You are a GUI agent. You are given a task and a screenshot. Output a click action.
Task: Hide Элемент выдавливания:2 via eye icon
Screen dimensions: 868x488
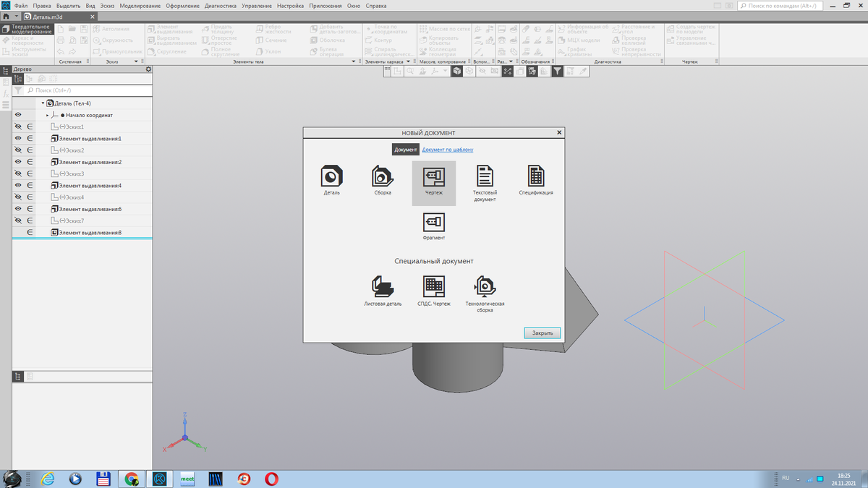pyautogui.click(x=18, y=162)
